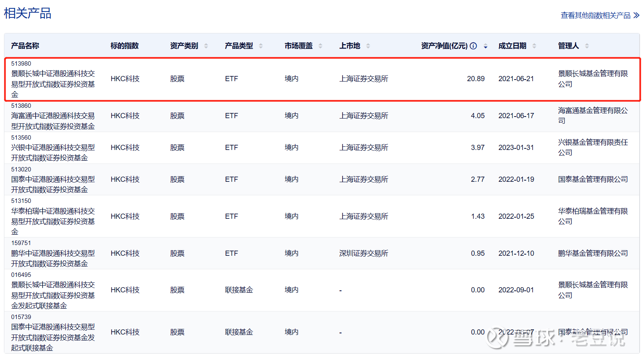Click inception date 2021-06-17

point(516,116)
